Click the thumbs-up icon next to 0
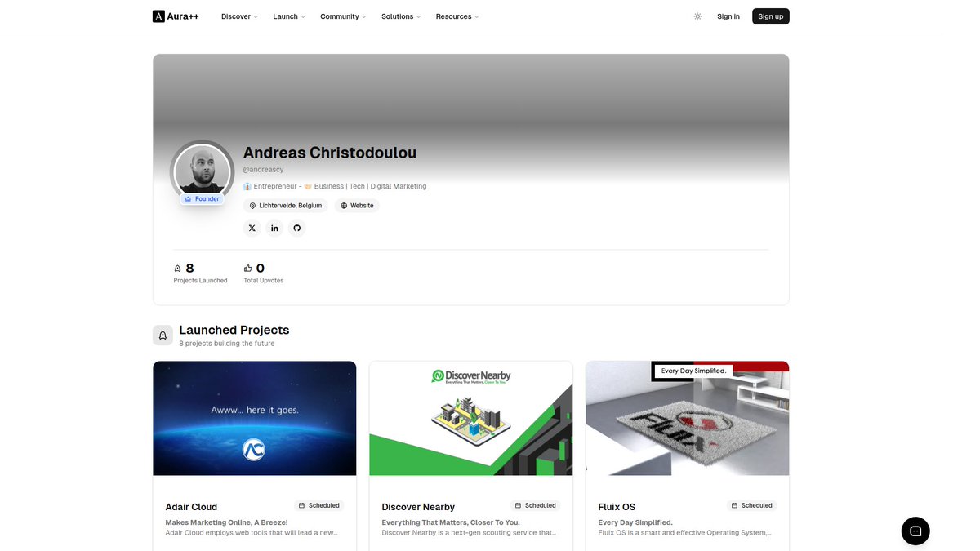Image resolution: width=980 pixels, height=551 pixels. (x=248, y=268)
